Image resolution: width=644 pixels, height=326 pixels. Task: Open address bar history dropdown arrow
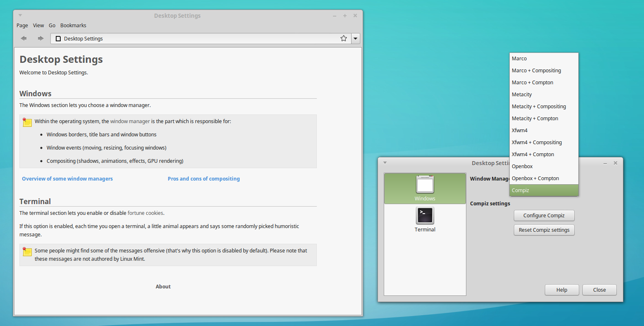355,38
